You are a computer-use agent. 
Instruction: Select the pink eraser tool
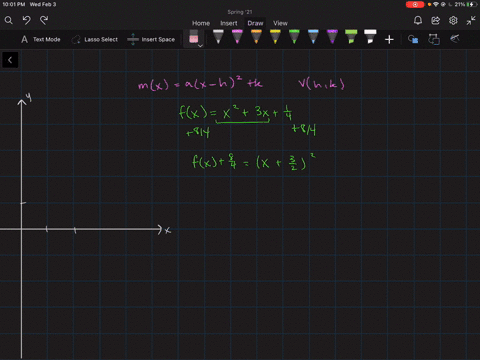(x=193, y=38)
